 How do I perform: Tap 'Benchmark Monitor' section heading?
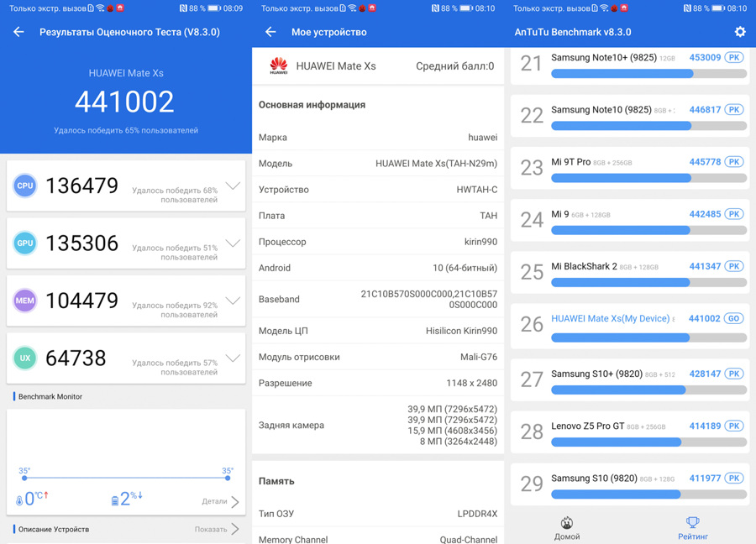pos(50,396)
